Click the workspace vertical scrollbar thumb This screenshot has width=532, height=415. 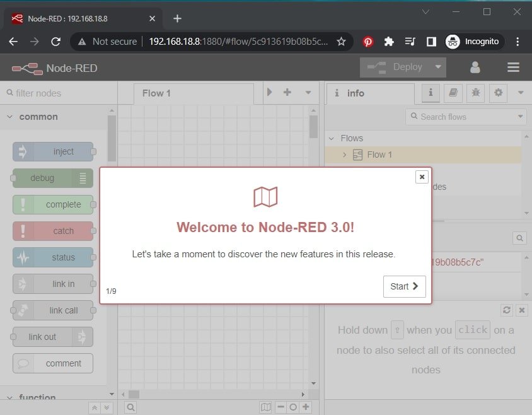(313, 127)
